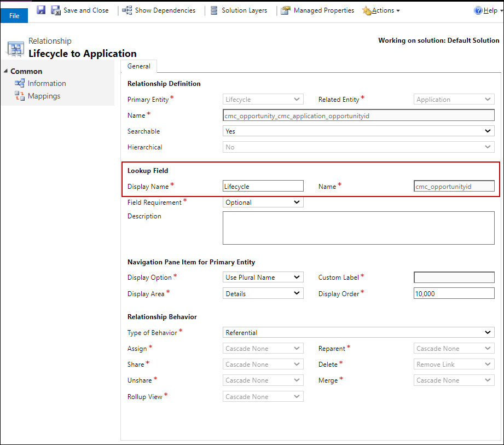This screenshot has height=445, width=504.
Task: Open the Information section icon
Action: pos(20,83)
